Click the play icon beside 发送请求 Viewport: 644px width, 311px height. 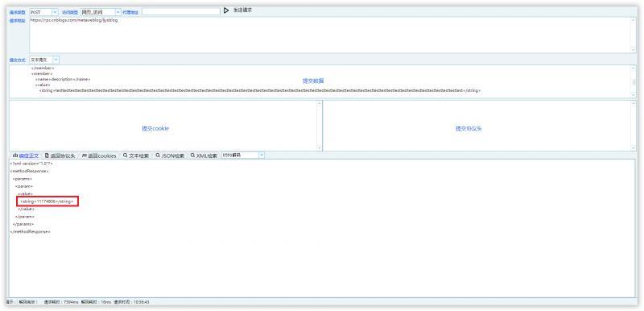pos(226,10)
